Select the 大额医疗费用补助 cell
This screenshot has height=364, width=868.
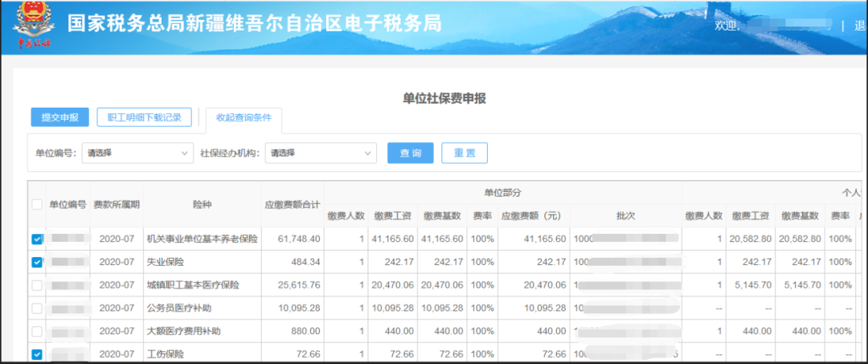click(x=203, y=331)
